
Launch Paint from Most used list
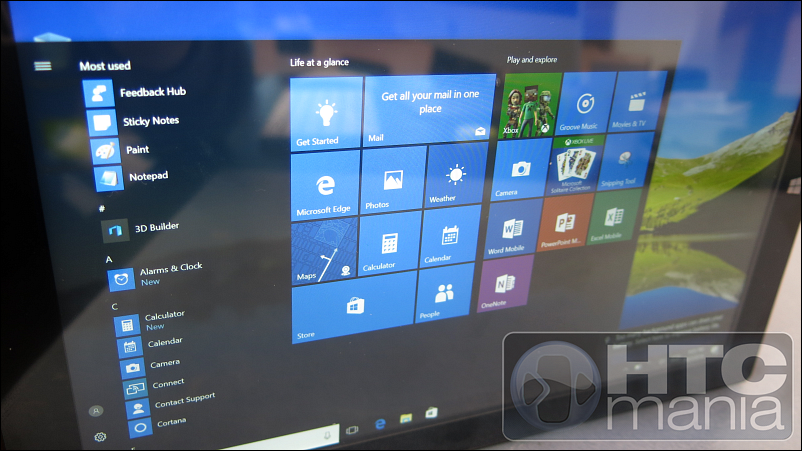click(x=120, y=151)
